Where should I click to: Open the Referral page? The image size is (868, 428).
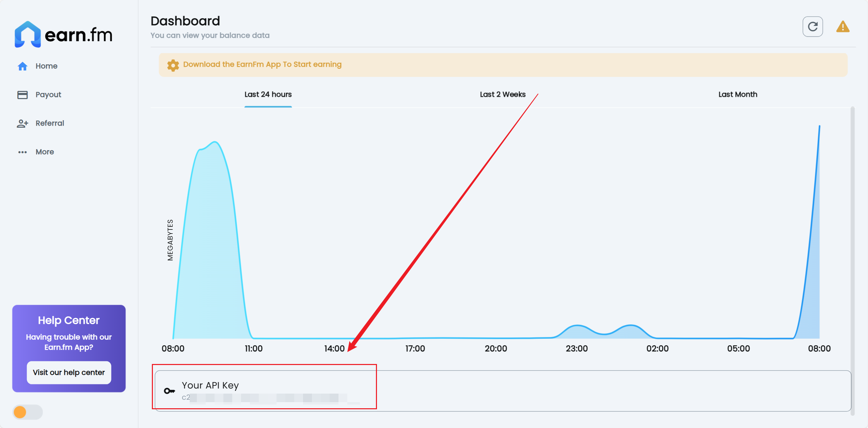coord(50,123)
